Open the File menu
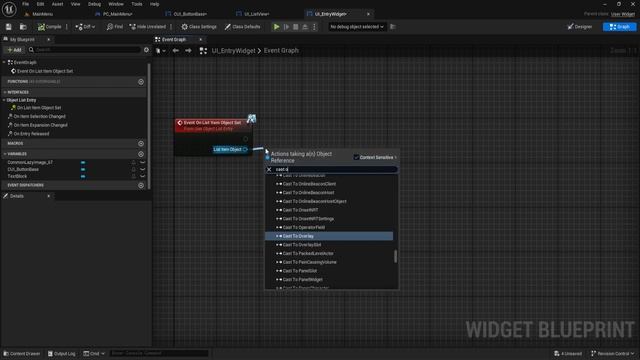This screenshot has width=640, height=360. 25,4
